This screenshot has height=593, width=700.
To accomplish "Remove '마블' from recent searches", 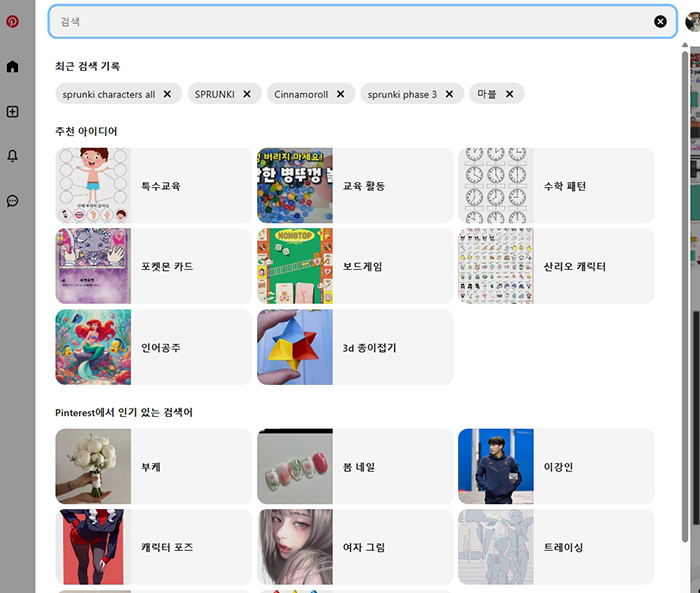I will [x=509, y=94].
